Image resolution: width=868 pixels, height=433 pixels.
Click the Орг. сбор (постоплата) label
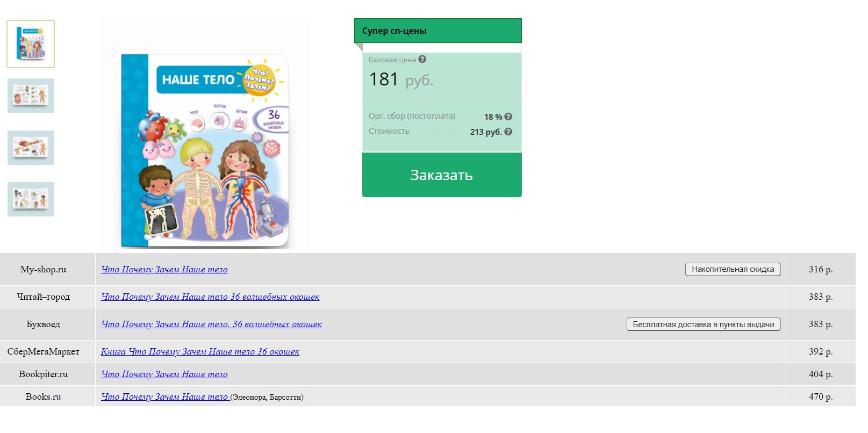pos(412,116)
